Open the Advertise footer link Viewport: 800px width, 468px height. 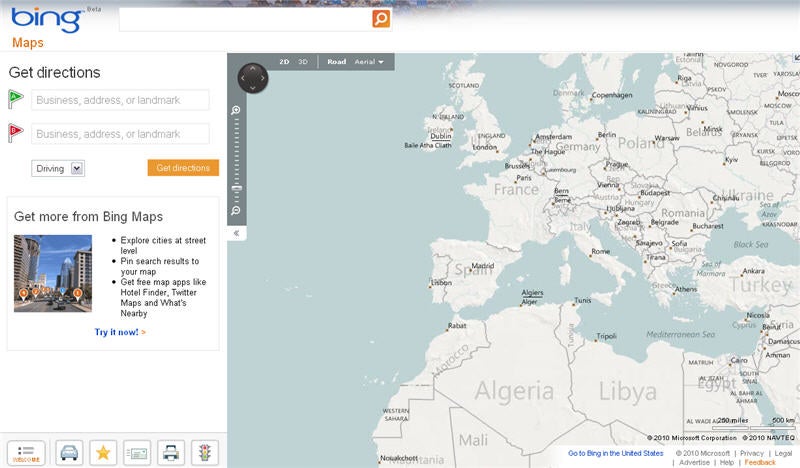click(694, 462)
